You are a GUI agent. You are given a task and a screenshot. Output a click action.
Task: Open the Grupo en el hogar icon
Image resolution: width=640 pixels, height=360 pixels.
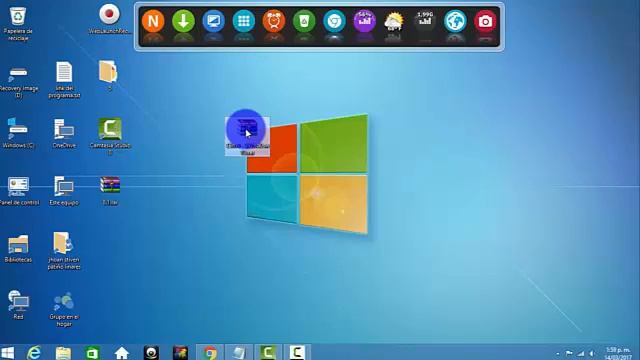(x=64, y=309)
